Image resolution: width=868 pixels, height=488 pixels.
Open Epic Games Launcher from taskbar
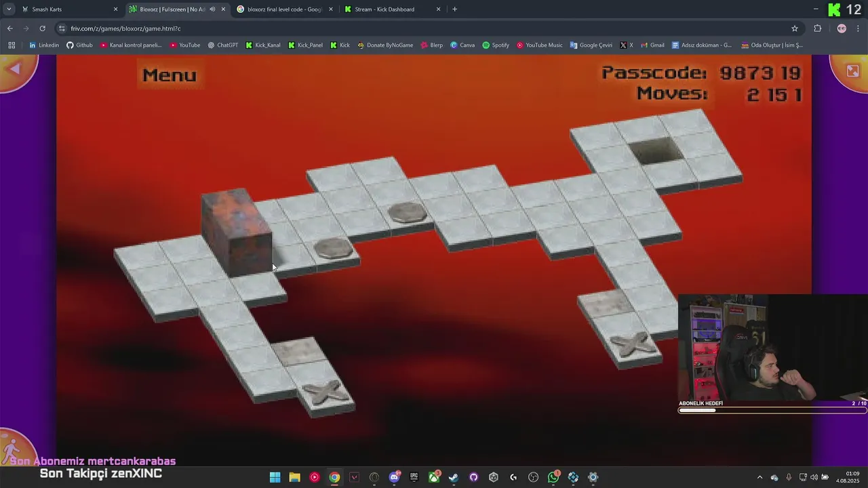click(414, 477)
